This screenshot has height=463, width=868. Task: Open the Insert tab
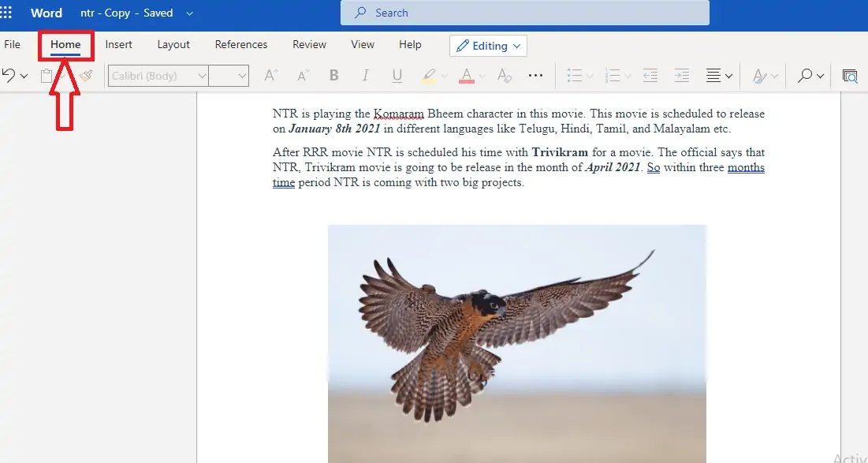pyautogui.click(x=118, y=45)
